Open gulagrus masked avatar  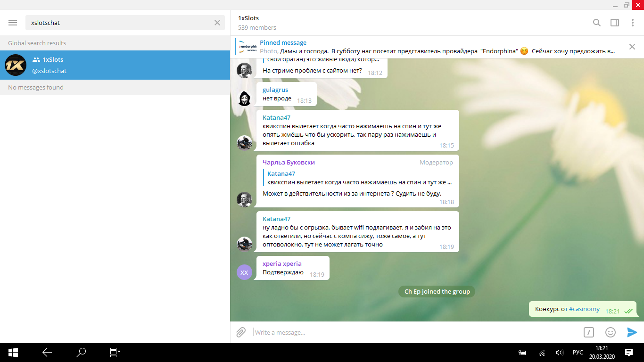click(244, 98)
